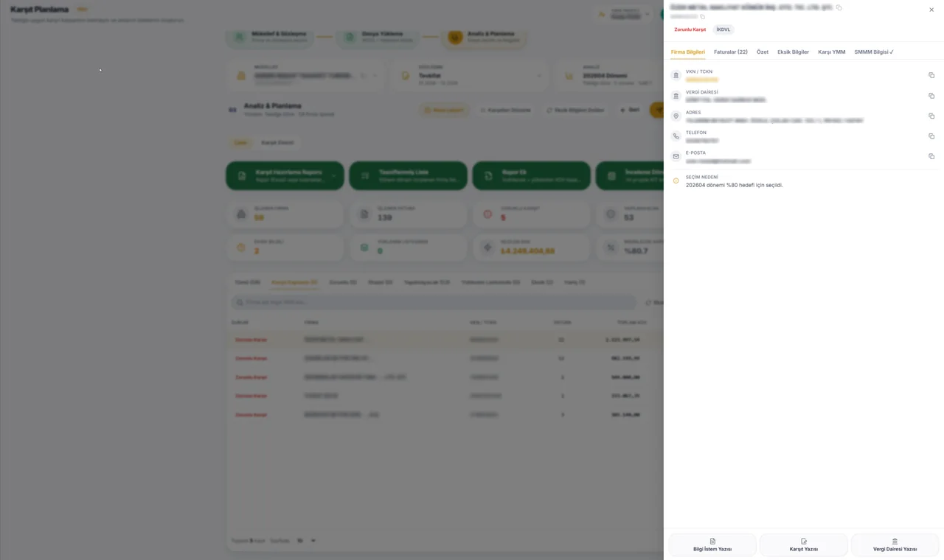
Task: Click the VKN / TCKN label
Action: [x=699, y=71]
